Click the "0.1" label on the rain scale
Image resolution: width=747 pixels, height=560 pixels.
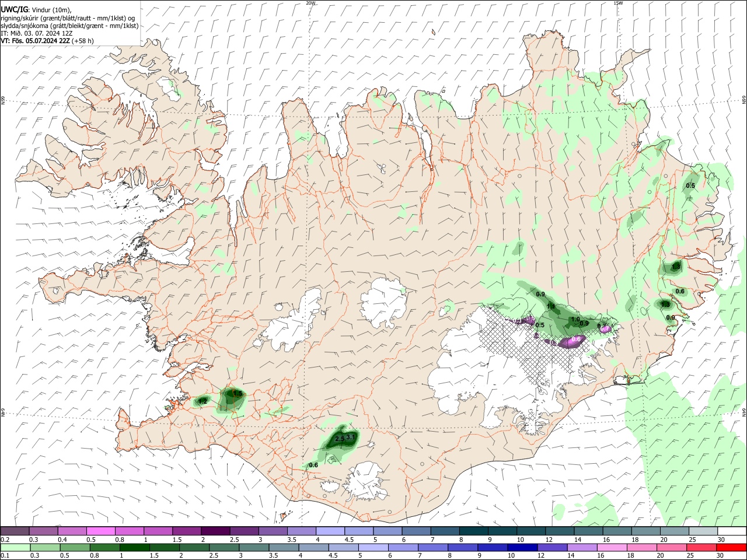[5, 555]
